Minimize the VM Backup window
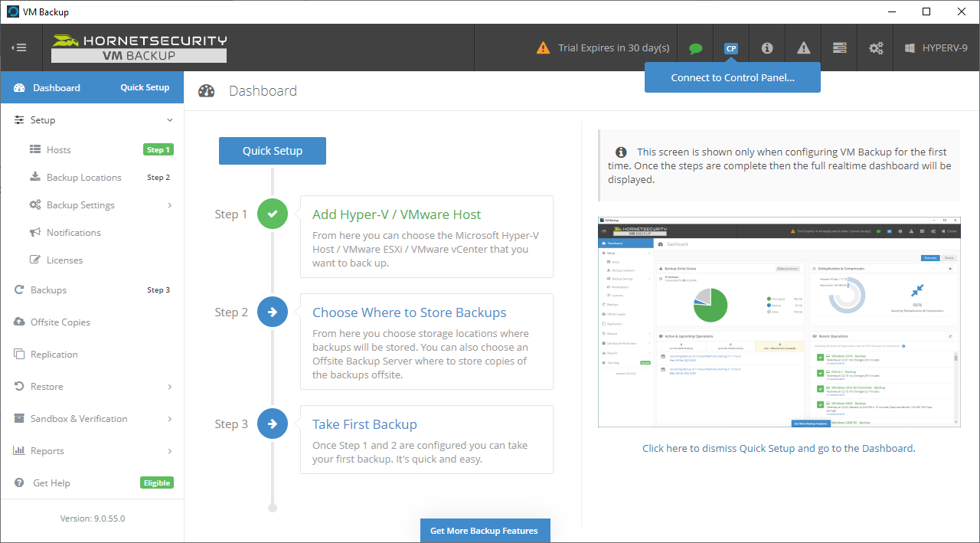The width and height of the screenshot is (980, 543). (x=891, y=11)
